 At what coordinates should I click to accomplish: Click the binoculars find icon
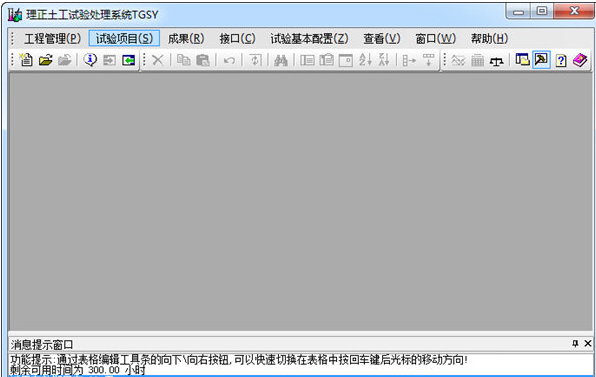coord(281,60)
